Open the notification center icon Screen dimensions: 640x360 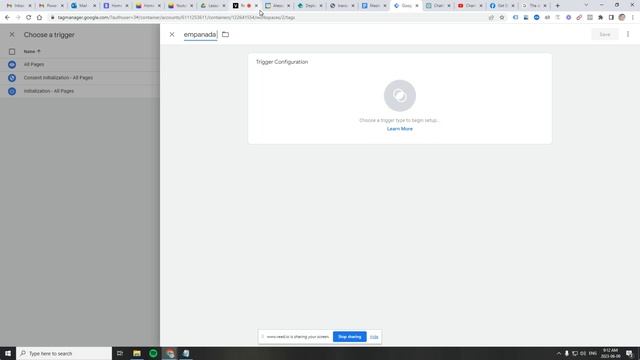click(x=629, y=353)
